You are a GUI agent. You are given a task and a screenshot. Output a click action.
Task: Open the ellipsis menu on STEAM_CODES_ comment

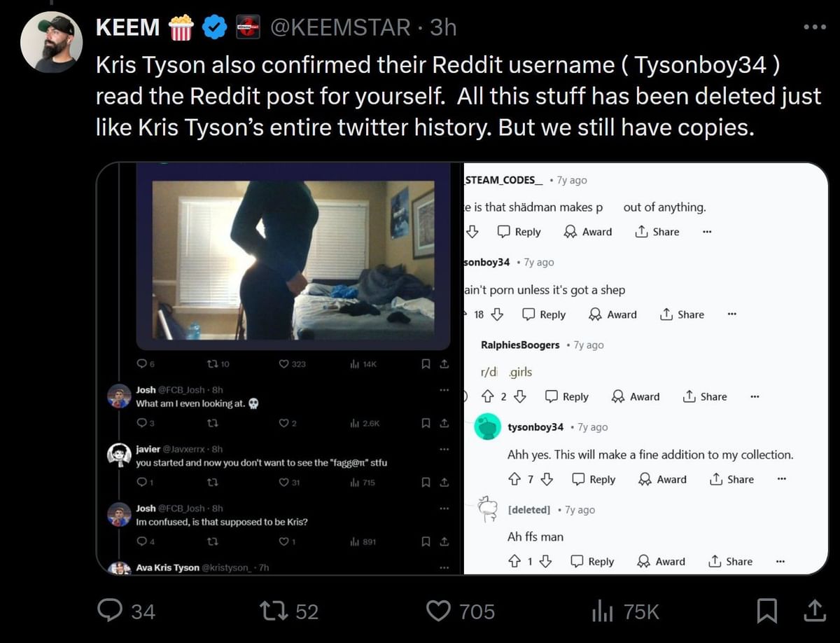pos(706,232)
